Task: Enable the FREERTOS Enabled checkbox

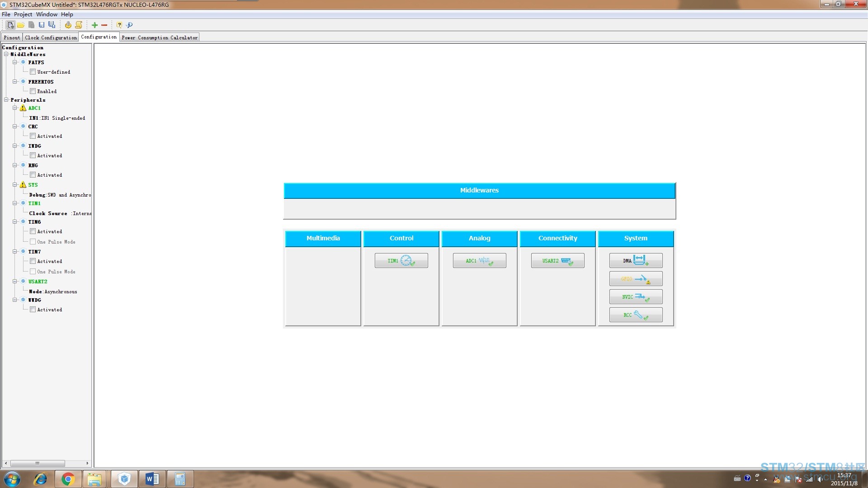Action: [33, 91]
